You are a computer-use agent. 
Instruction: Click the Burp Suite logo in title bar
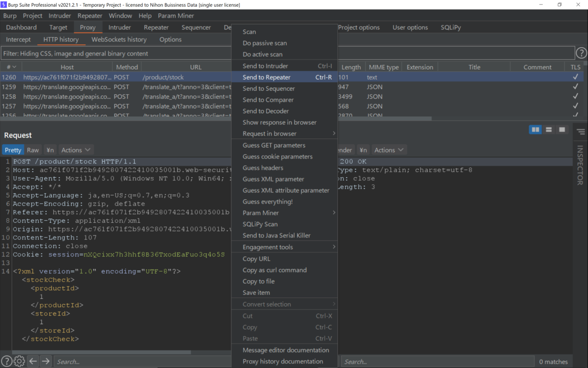tap(4, 4)
